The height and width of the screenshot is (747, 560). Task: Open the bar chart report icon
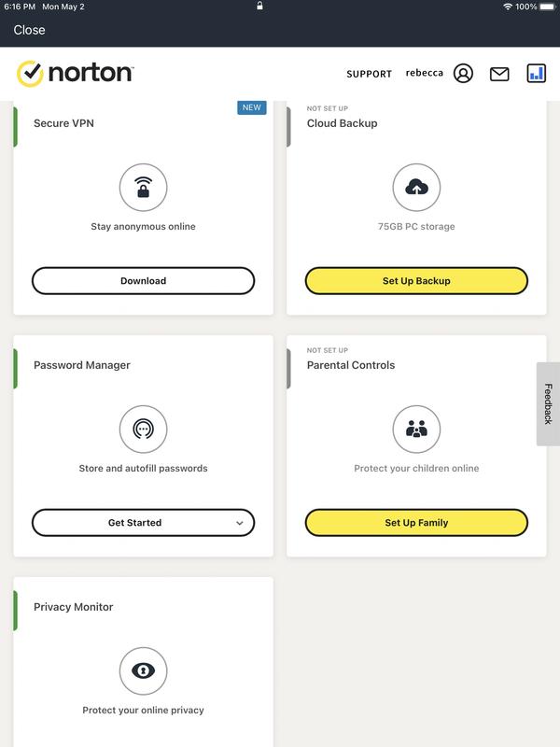point(536,74)
